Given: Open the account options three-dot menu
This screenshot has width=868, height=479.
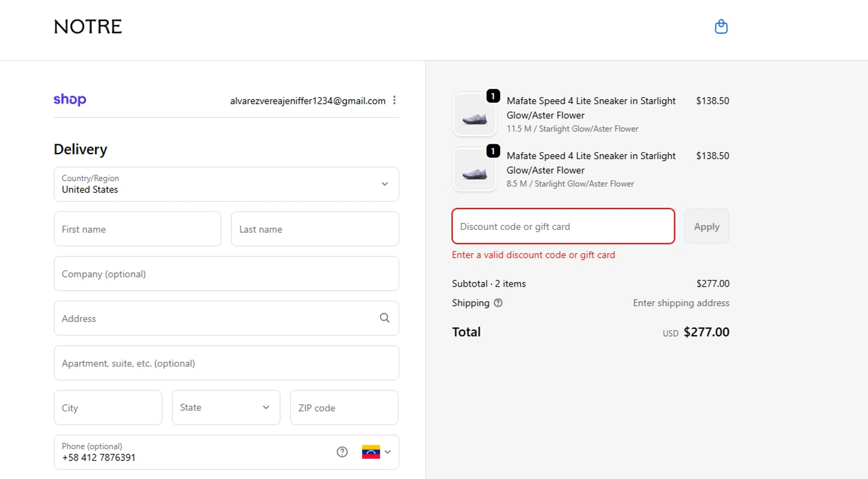Looking at the screenshot, I should [395, 100].
